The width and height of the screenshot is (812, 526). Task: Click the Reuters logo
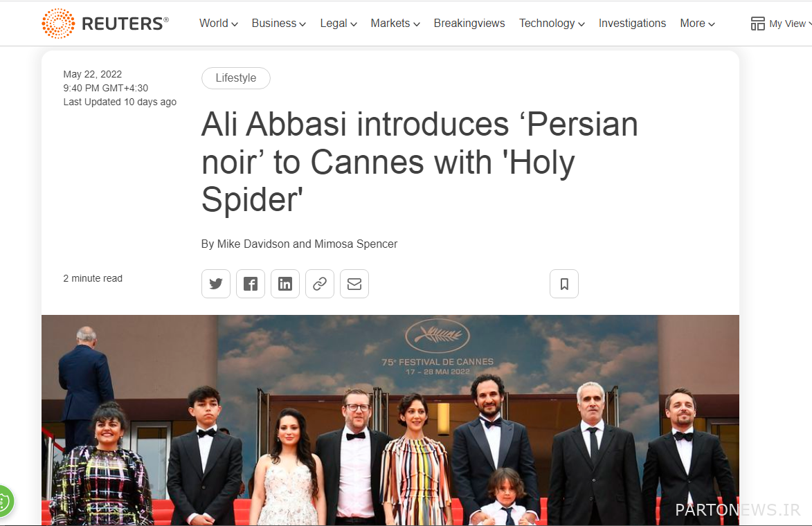point(105,24)
